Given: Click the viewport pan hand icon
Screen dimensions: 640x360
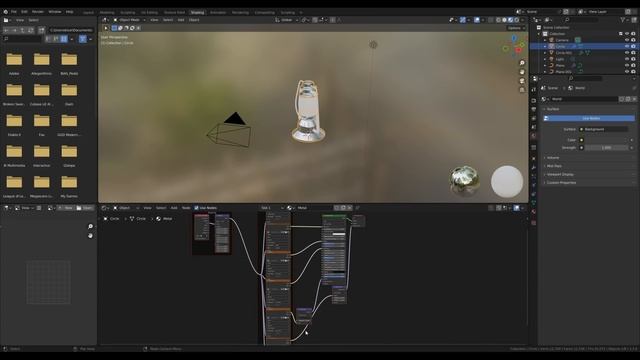Looking at the screenshot, I should 522,72.
